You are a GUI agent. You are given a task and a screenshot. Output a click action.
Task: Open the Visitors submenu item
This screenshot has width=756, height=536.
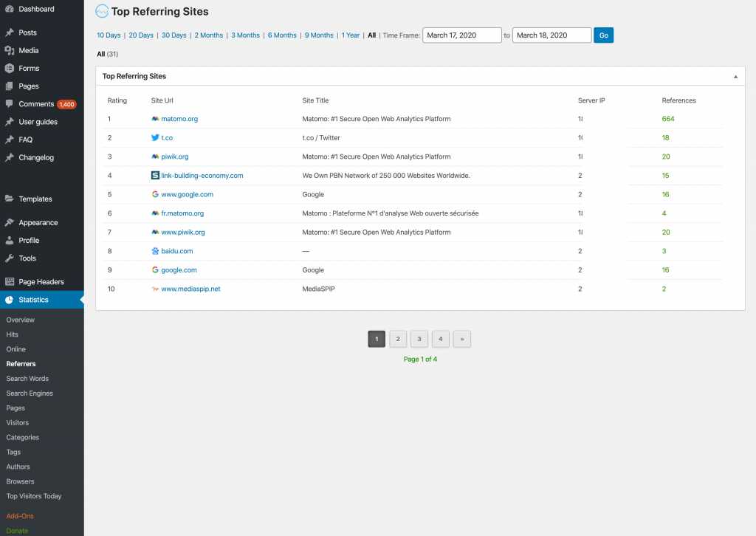coord(18,423)
